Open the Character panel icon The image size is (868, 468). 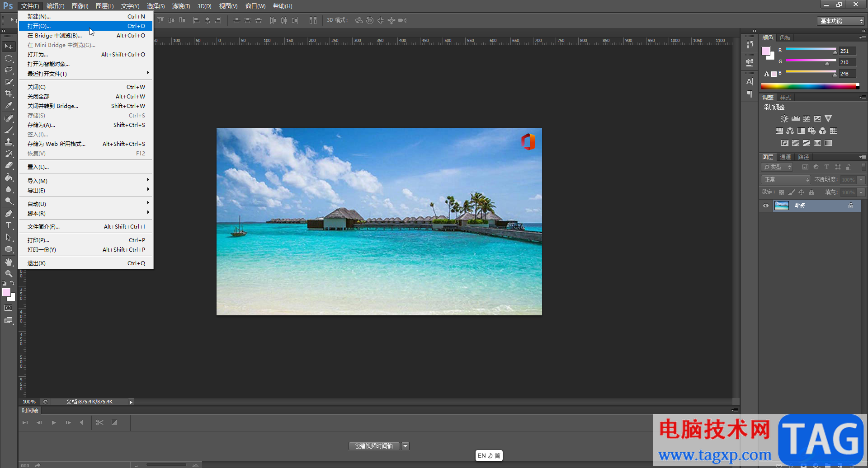(750, 82)
